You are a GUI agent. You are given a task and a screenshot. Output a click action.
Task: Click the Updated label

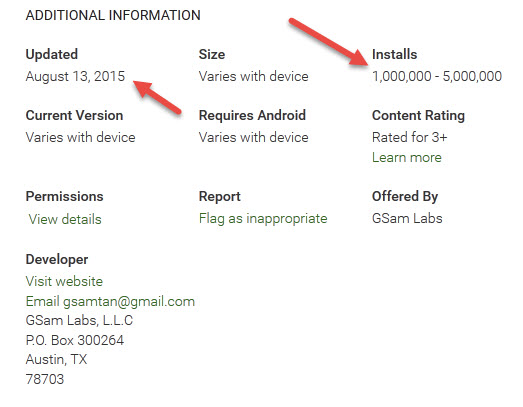[52, 54]
